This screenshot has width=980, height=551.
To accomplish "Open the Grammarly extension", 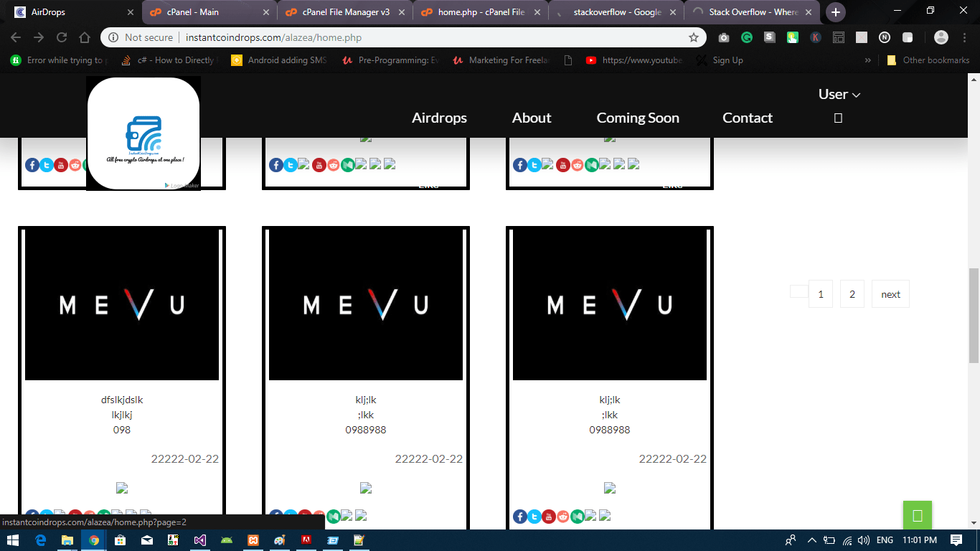I will [747, 37].
